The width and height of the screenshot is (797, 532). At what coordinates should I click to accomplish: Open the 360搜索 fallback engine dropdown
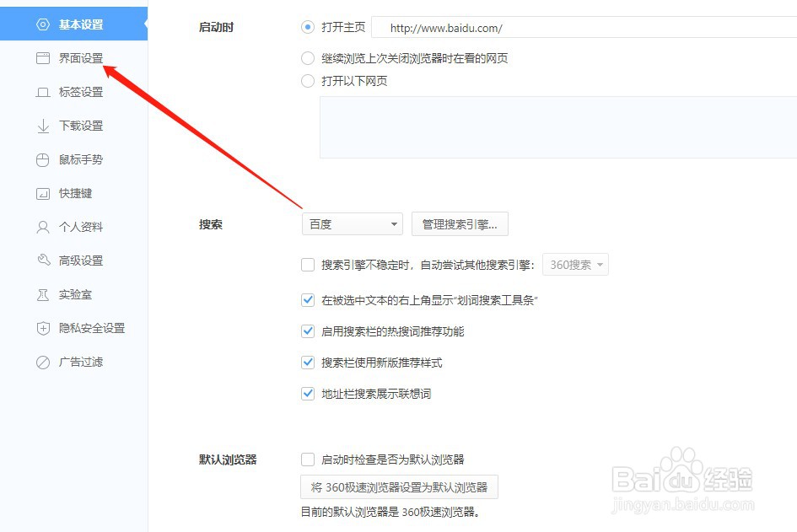click(575, 265)
